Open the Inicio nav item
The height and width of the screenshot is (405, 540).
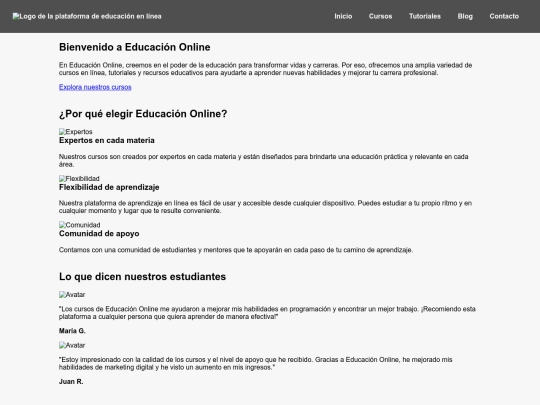tap(343, 16)
